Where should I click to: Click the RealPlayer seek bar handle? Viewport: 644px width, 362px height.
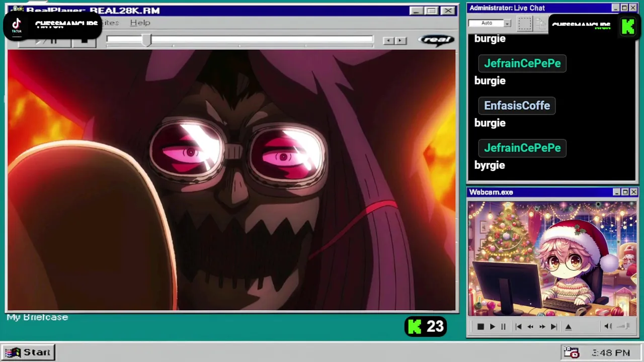[x=146, y=41]
